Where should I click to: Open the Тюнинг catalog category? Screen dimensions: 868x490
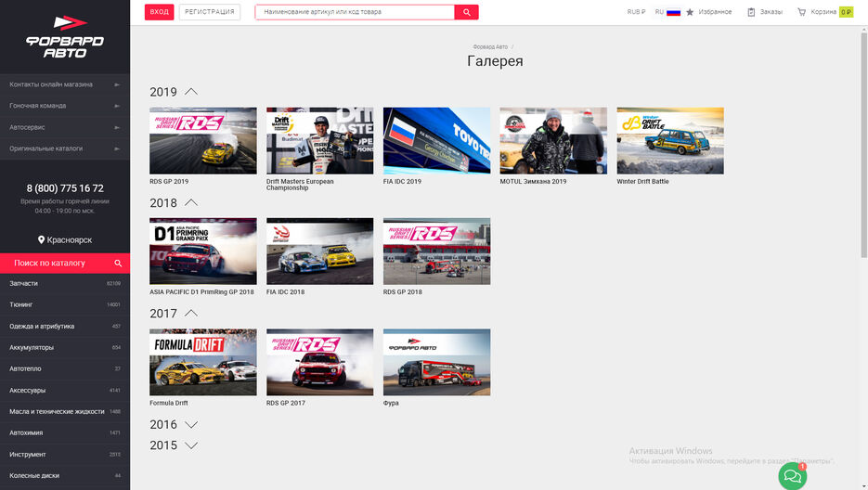coord(65,304)
